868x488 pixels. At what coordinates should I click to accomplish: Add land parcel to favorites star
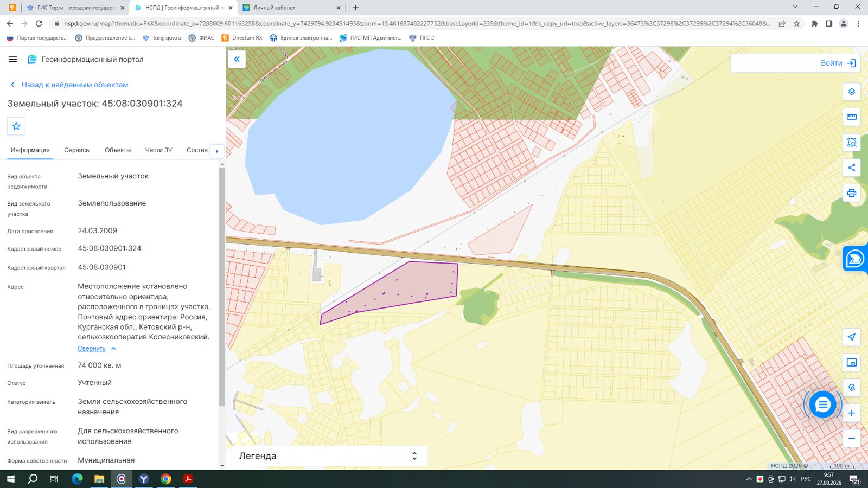tap(16, 126)
